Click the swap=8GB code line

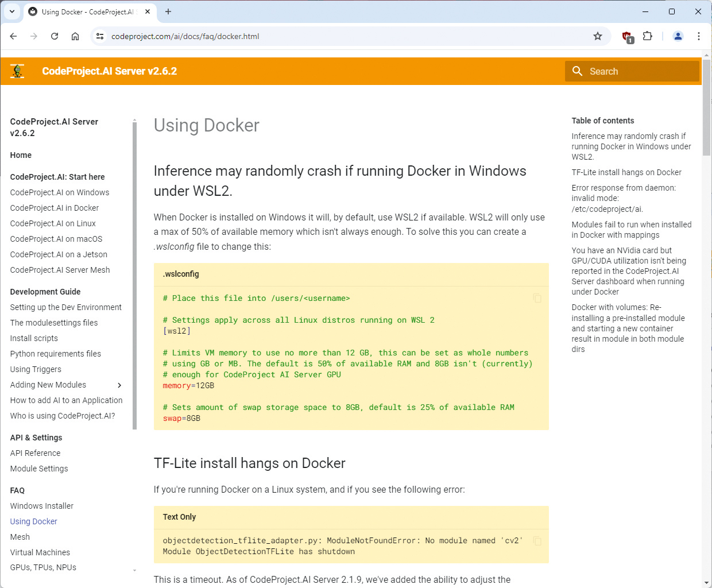(181, 418)
